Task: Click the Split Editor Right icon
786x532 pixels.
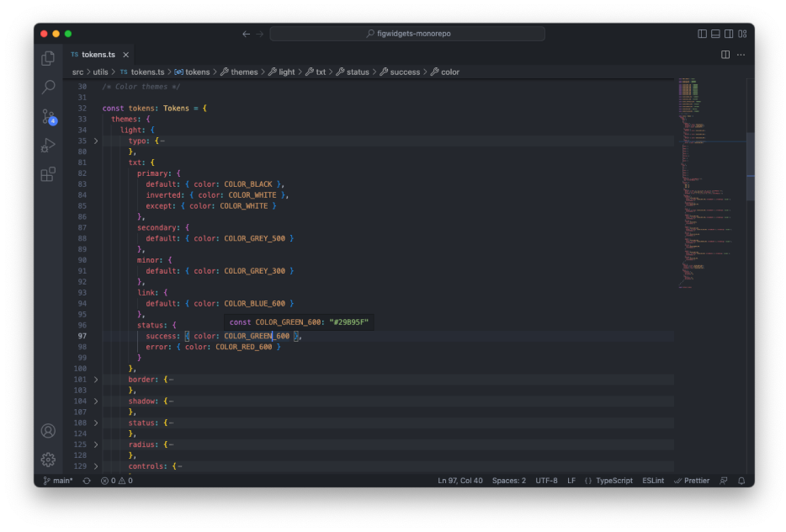Action: pyautogui.click(x=725, y=55)
